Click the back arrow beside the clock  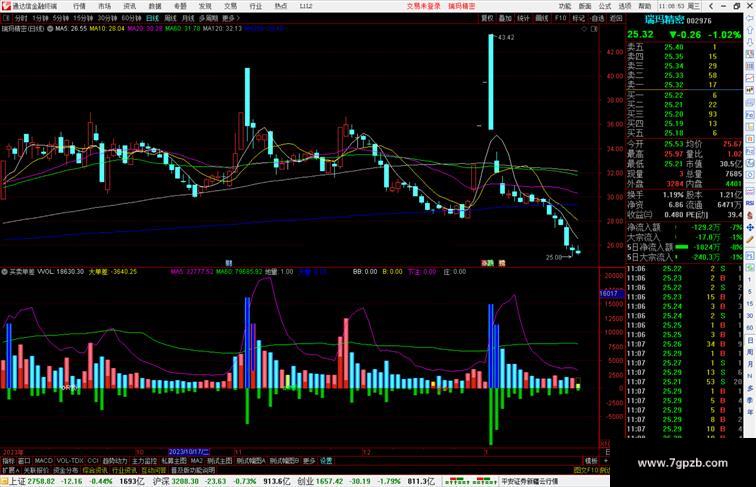(711, 6)
